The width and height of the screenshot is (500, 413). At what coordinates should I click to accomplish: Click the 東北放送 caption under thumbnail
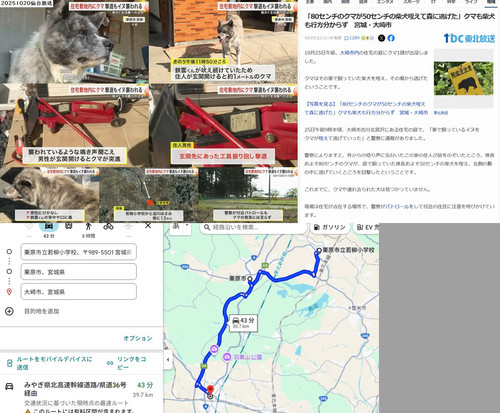point(441,113)
